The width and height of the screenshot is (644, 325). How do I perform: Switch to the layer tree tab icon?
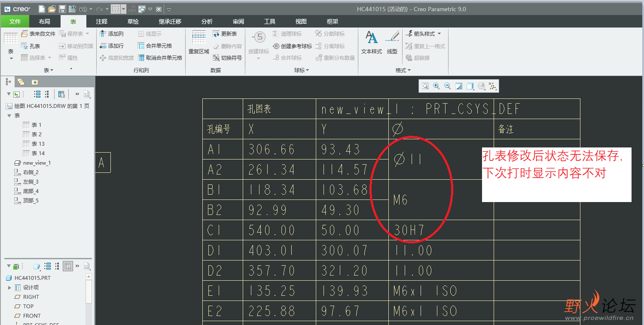coord(21,82)
